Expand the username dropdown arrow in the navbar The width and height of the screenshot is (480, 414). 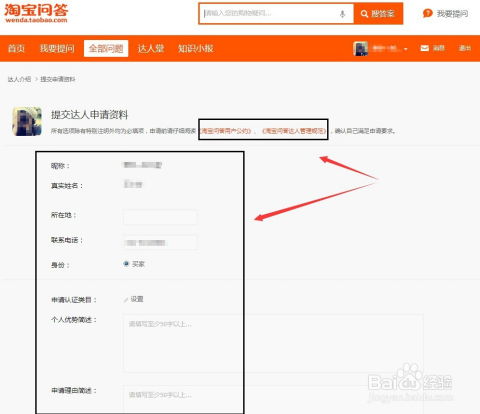pyautogui.click(x=406, y=49)
